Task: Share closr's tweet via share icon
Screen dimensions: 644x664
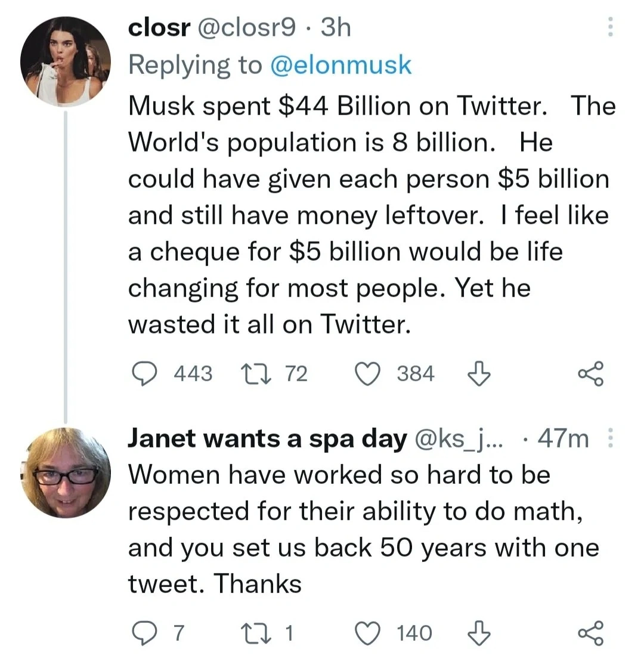Action: [x=590, y=374]
